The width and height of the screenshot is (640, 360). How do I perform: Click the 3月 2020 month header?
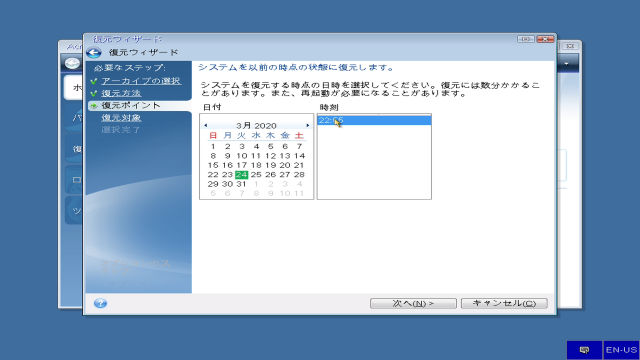click(x=256, y=125)
